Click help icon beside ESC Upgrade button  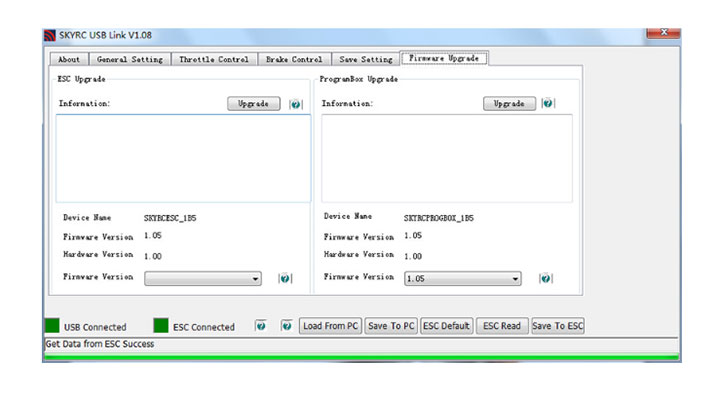295,104
